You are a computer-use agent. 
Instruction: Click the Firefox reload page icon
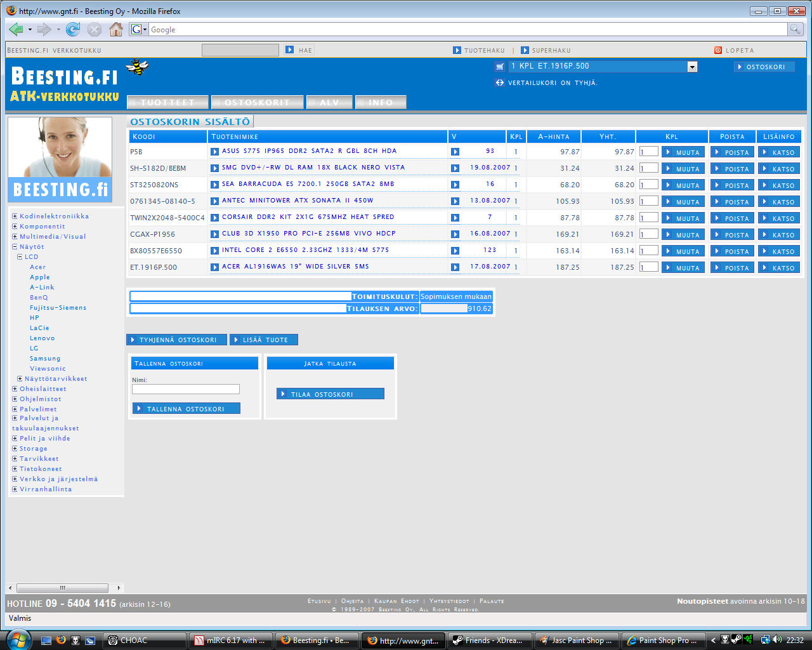(x=73, y=29)
